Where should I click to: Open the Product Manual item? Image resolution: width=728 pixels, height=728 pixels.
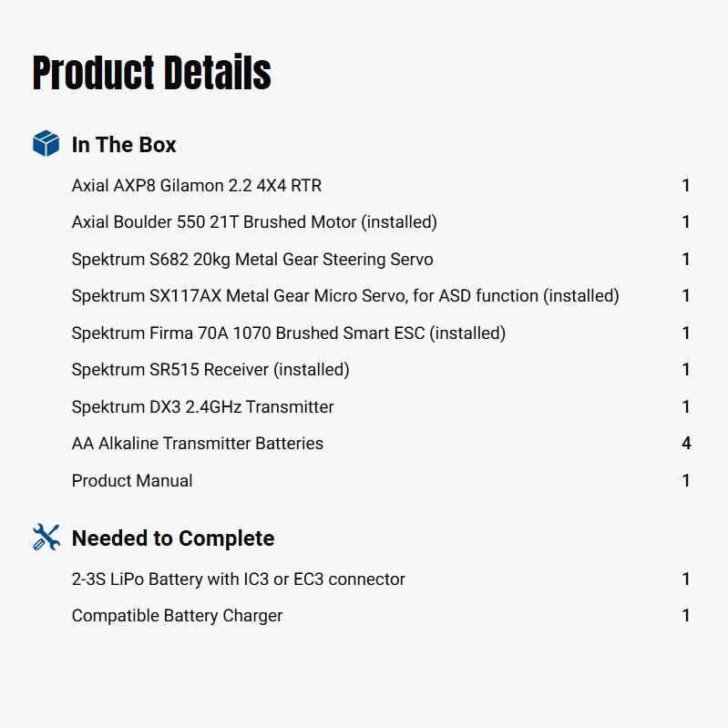coord(132,481)
